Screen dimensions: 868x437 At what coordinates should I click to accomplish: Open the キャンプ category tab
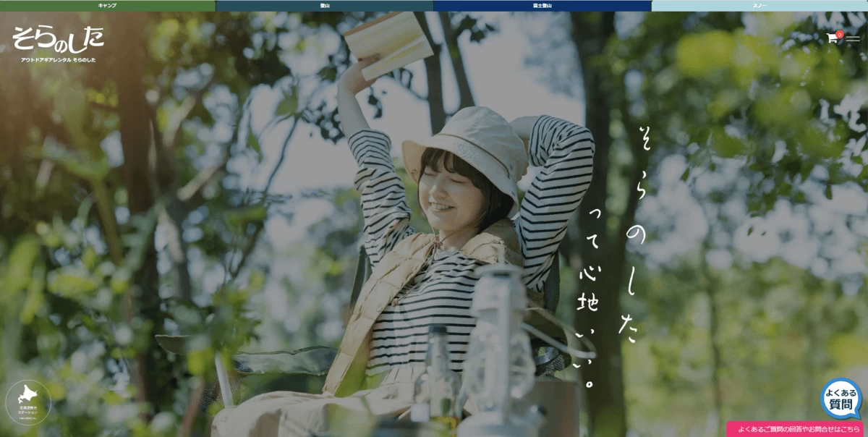pyautogui.click(x=107, y=5)
